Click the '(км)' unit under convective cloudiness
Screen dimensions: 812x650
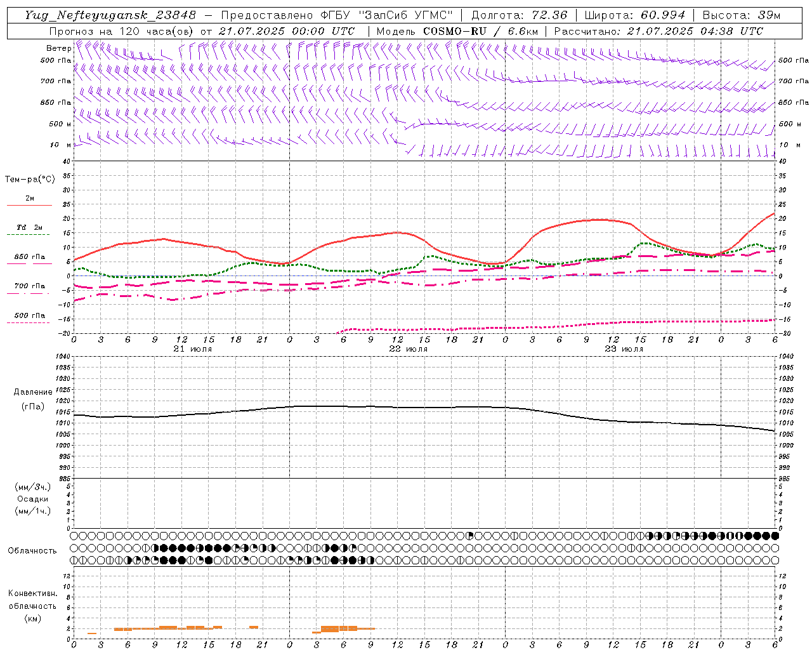click(x=32, y=618)
